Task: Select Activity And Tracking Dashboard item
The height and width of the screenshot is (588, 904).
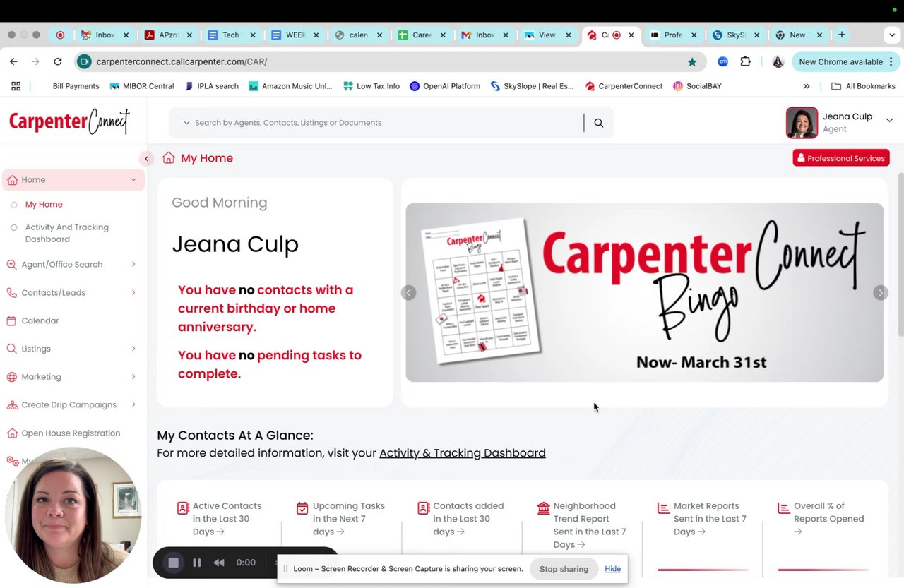Action: point(67,233)
